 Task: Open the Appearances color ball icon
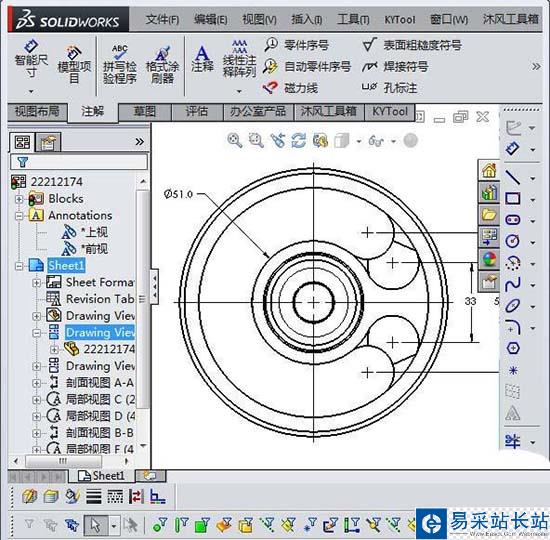[x=489, y=259]
